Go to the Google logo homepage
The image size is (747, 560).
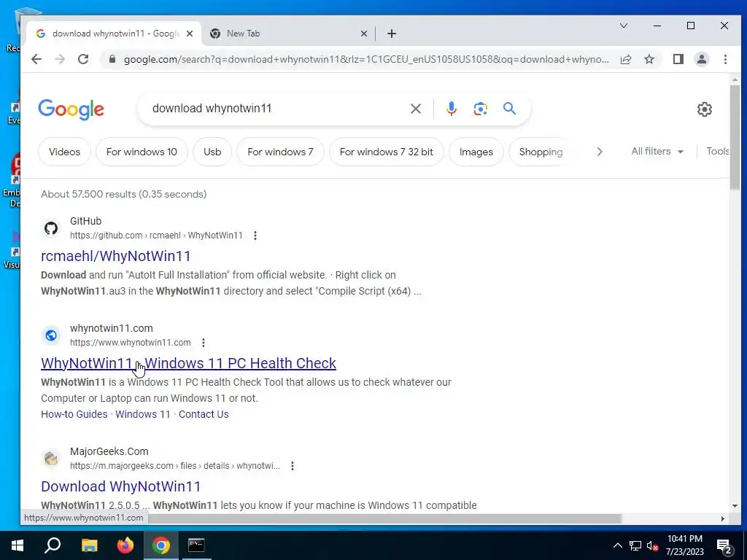coord(71,109)
